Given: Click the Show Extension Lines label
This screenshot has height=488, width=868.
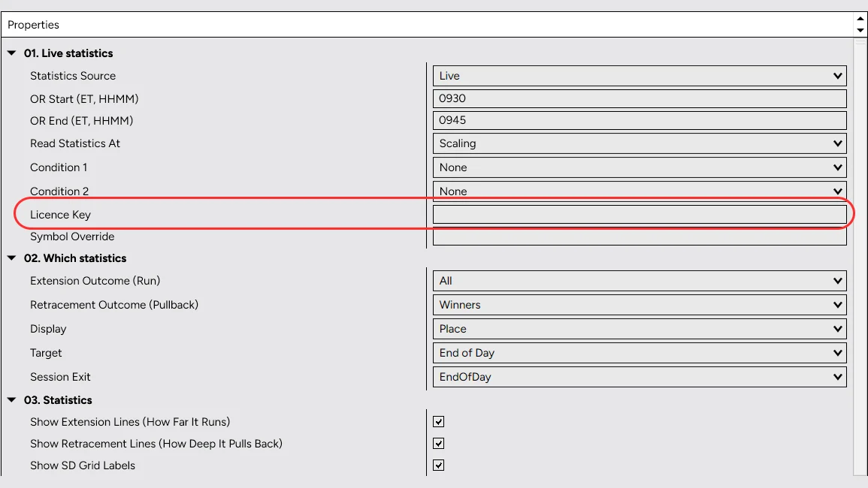Looking at the screenshot, I should coord(130,422).
